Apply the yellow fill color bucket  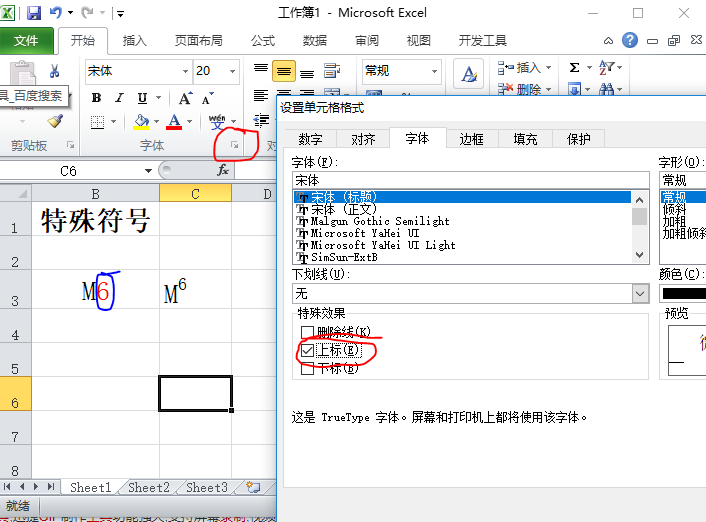click(x=141, y=122)
